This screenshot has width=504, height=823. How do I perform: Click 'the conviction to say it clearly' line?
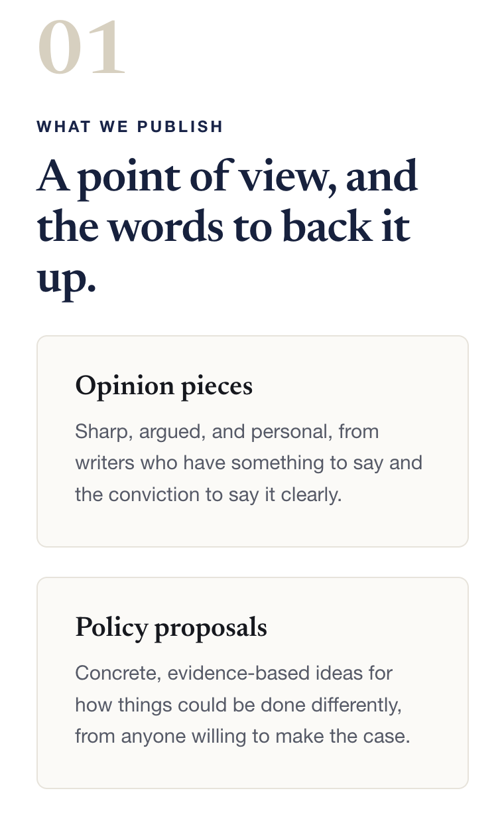point(208,495)
